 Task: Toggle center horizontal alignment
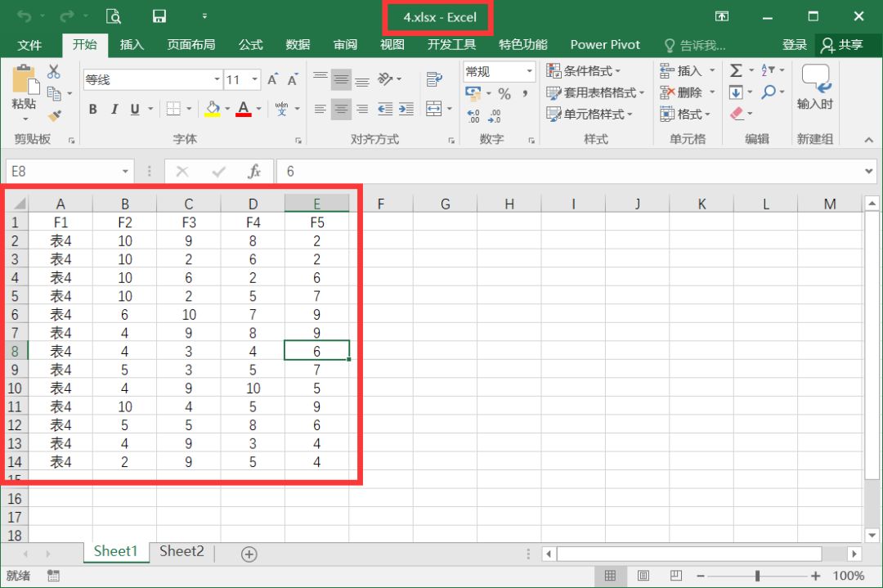(341, 109)
